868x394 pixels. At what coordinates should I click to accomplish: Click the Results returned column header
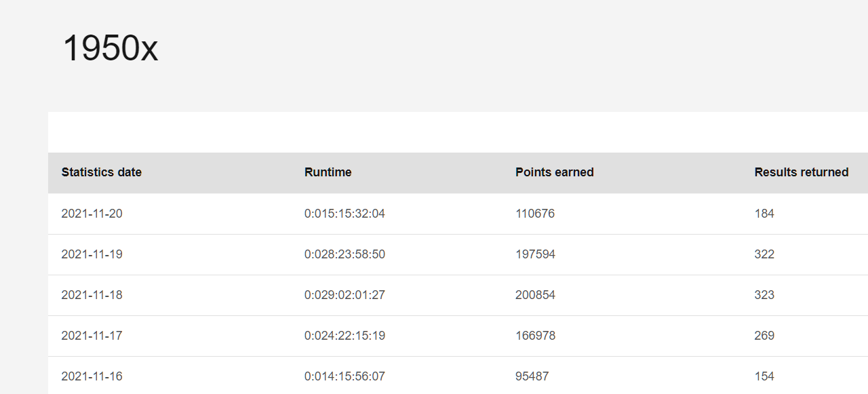(x=802, y=172)
